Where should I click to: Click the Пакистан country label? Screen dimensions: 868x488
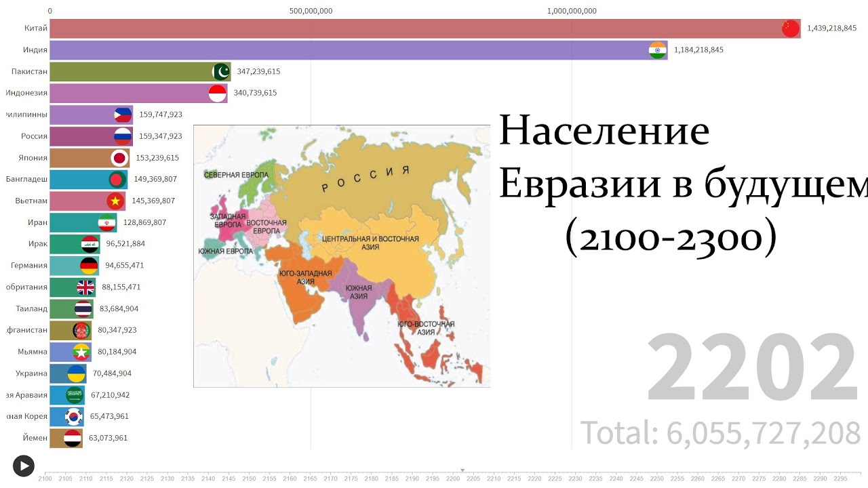click(29, 72)
